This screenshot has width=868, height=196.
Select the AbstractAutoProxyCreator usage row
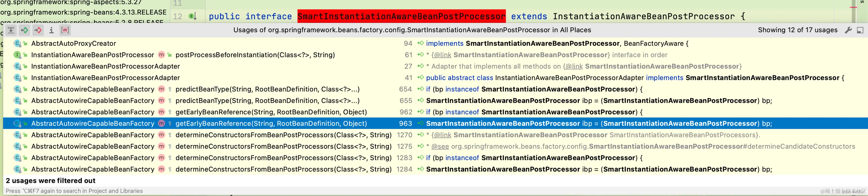pos(435,43)
